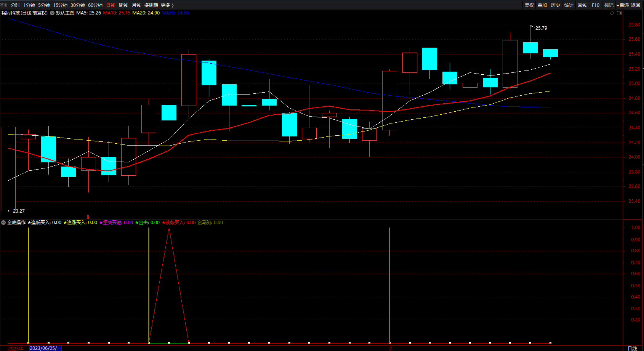The image size is (644, 351).
Task: Click the red S marker below candles
Action: coord(88,217)
